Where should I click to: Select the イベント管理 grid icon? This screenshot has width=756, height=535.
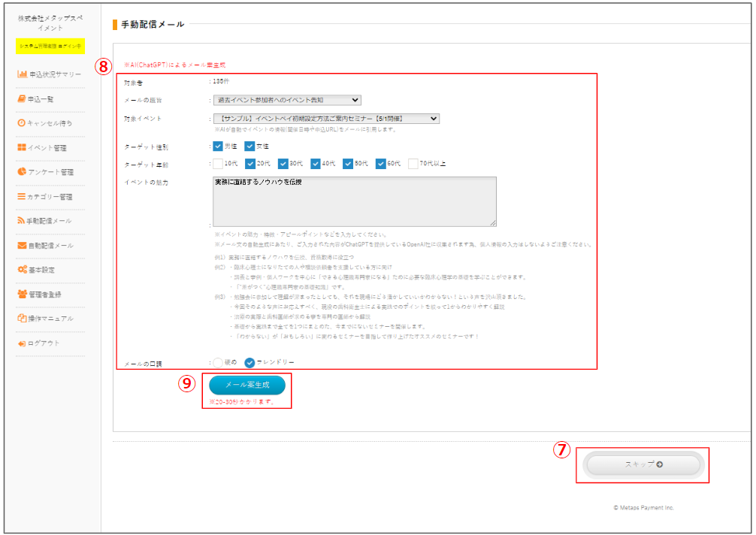[22, 148]
